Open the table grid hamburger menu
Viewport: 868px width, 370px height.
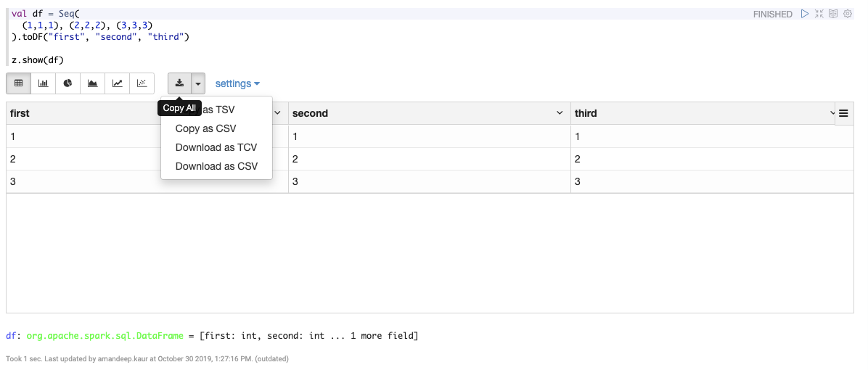click(843, 113)
